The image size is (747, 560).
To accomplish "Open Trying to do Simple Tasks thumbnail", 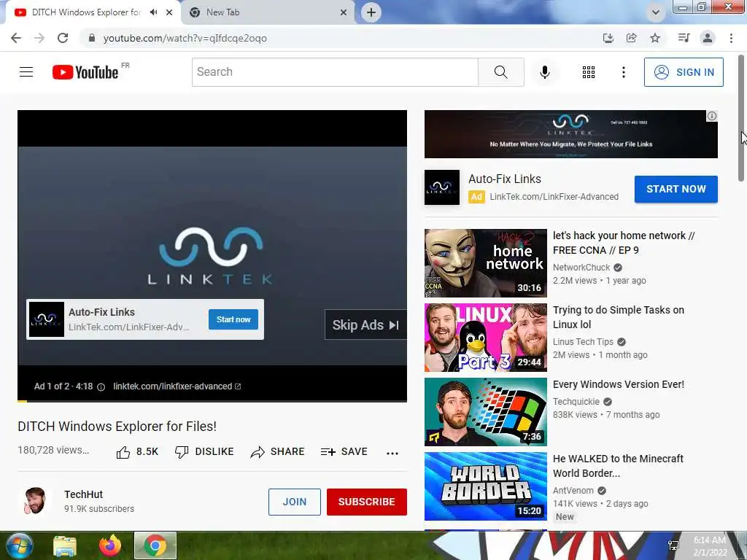I will click(x=485, y=338).
